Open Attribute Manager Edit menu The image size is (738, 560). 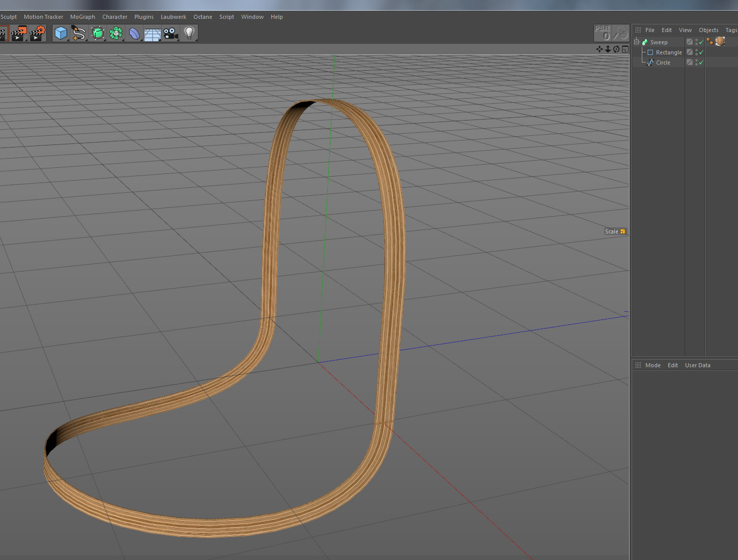(673, 365)
